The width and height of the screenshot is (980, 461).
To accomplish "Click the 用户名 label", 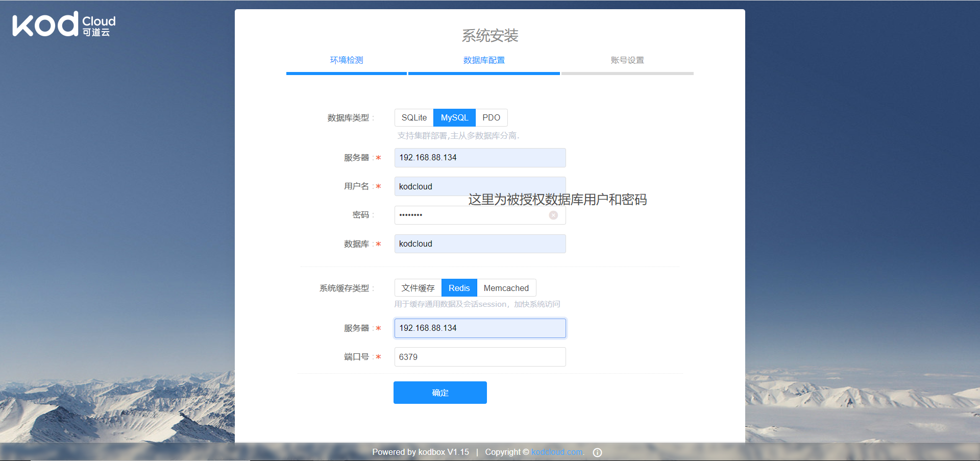I will (356, 186).
